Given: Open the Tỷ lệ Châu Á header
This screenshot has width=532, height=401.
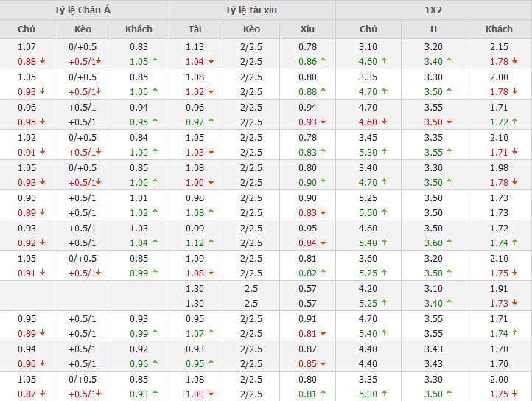Looking at the screenshot, I should 83,10.
